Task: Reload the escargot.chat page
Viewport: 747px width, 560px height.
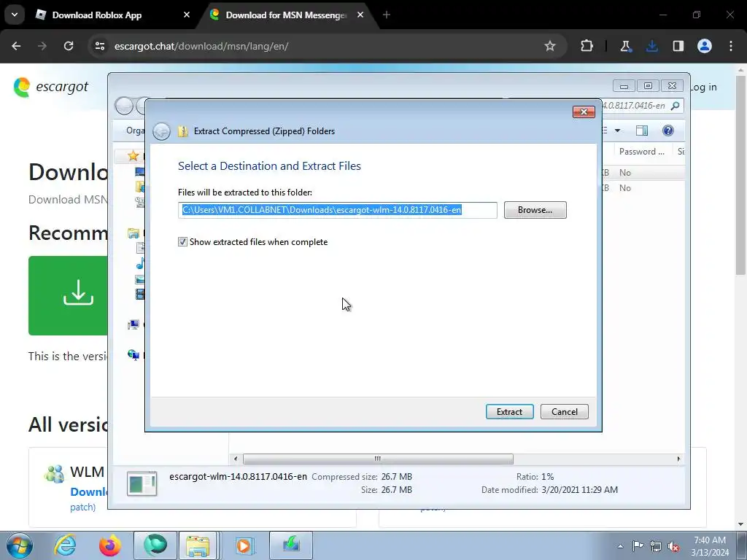Action: coord(69,46)
